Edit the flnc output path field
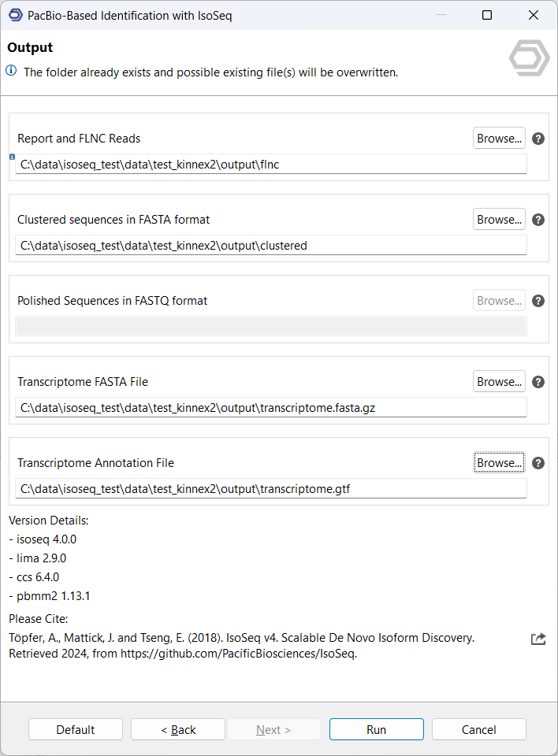This screenshot has height=756, width=558. (x=270, y=165)
